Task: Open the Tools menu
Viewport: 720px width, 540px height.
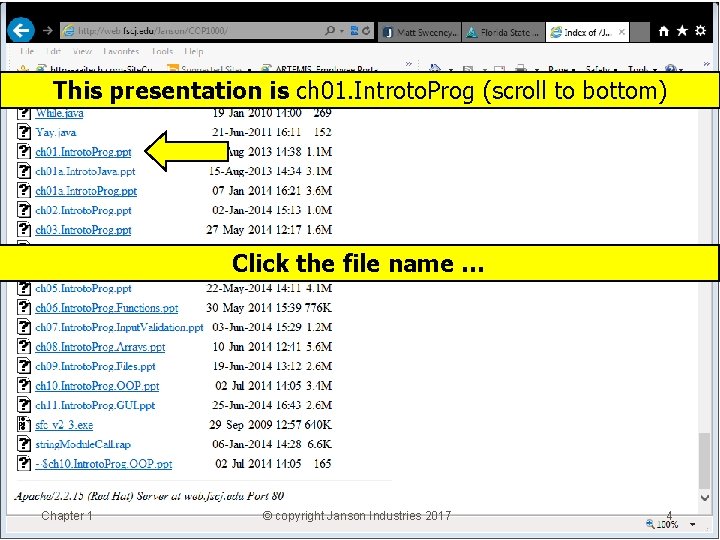Action: pos(162,51)
